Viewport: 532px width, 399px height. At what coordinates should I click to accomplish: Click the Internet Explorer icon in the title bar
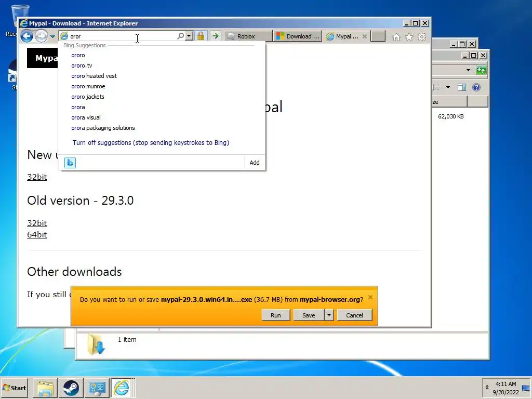click(24, 23)
